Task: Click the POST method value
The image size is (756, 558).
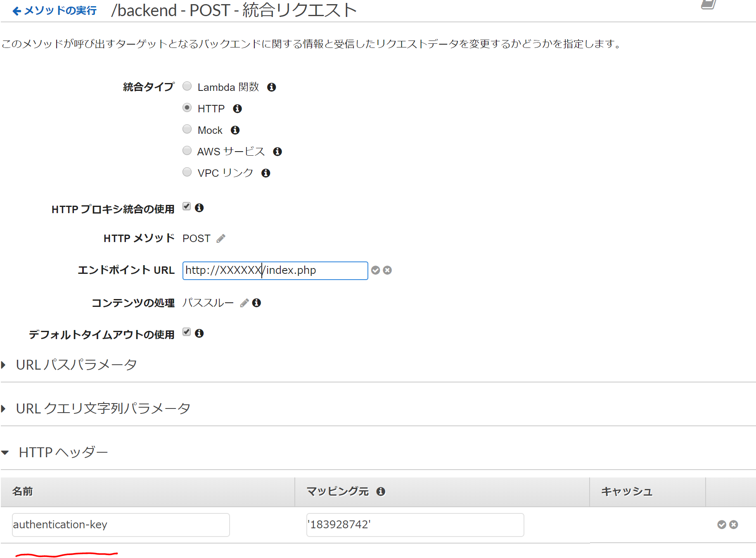Action: [197, 238]
